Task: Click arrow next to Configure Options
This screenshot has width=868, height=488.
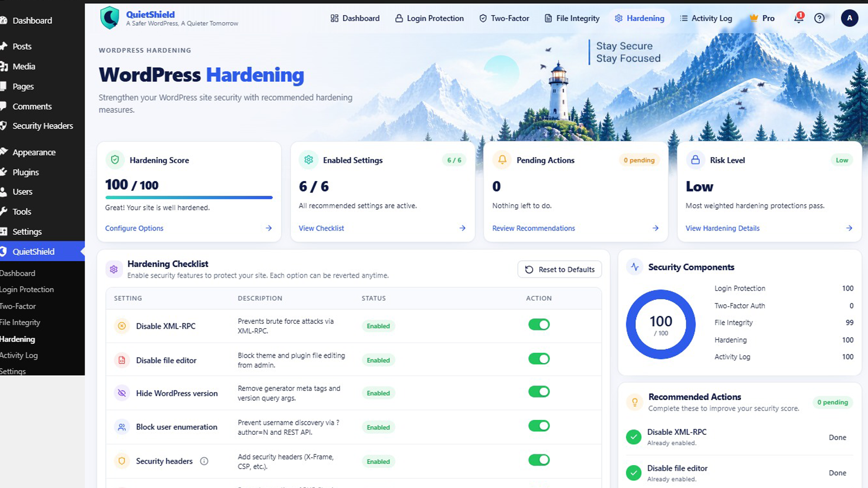Action: pyautogui.click(x=269, y=228)
